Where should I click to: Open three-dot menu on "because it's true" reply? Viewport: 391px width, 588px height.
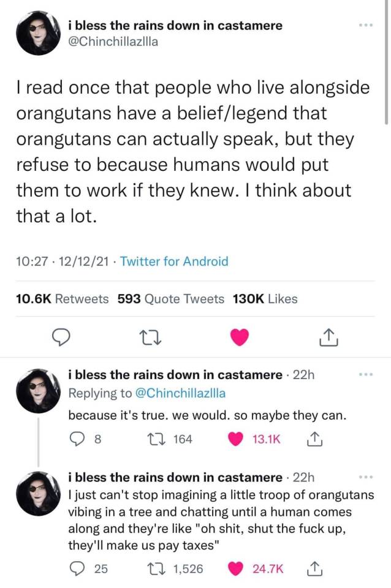366,375
